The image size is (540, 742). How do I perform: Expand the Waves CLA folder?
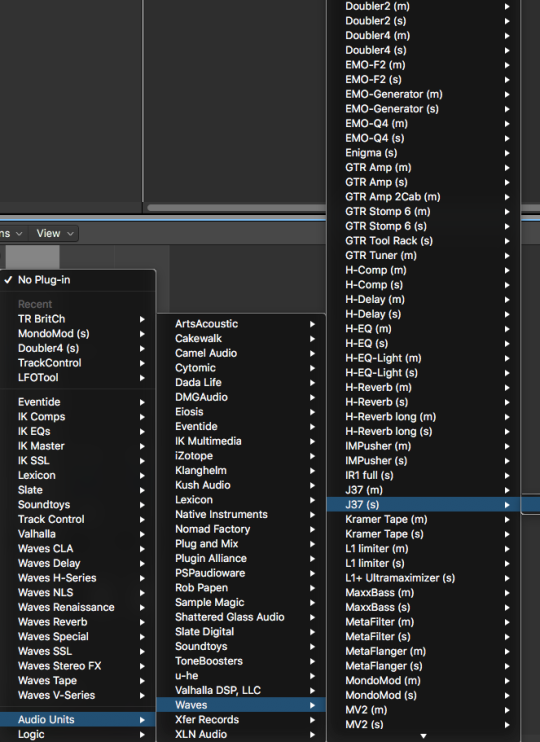coord(78,548)
